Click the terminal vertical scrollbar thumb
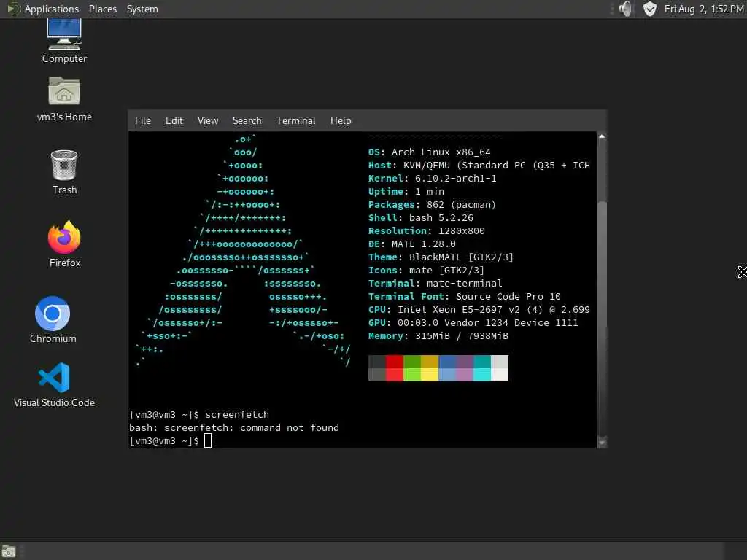747x560 pixels. click(602, 318)
